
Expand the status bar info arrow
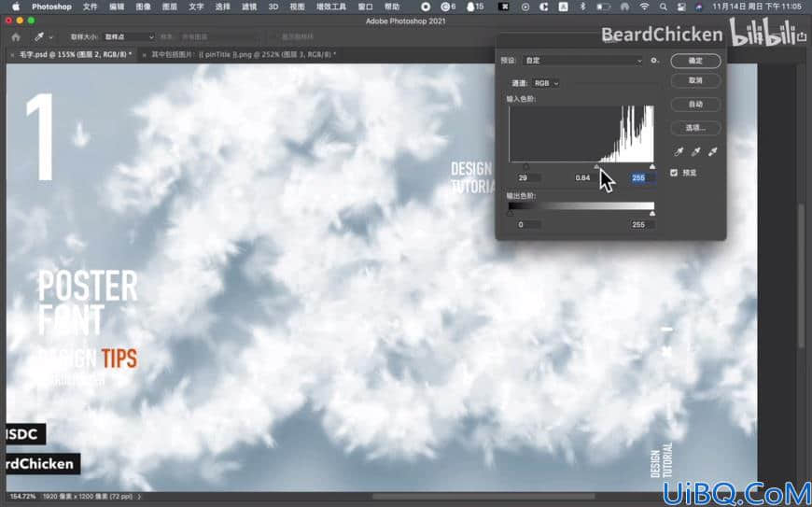pyautogui.click(x=139, y=497)
